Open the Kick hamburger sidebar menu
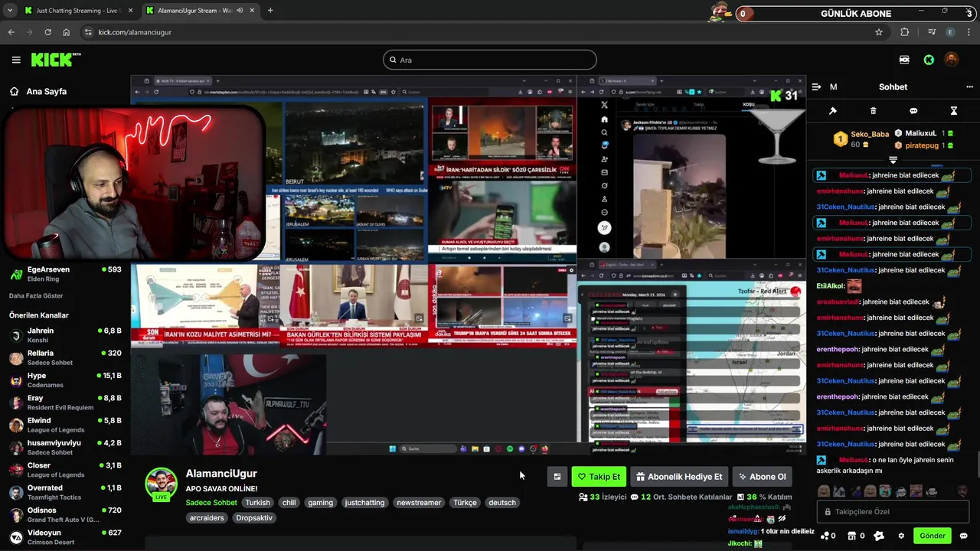This screenshot has height=551, width=980. tap(16, 60)
